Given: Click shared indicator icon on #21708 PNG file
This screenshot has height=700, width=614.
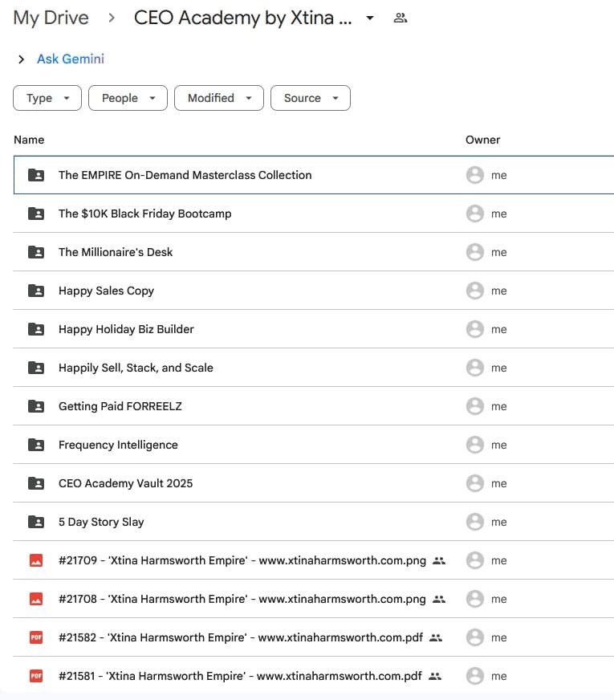Looking at the screenshot, I should pos(439,599).
